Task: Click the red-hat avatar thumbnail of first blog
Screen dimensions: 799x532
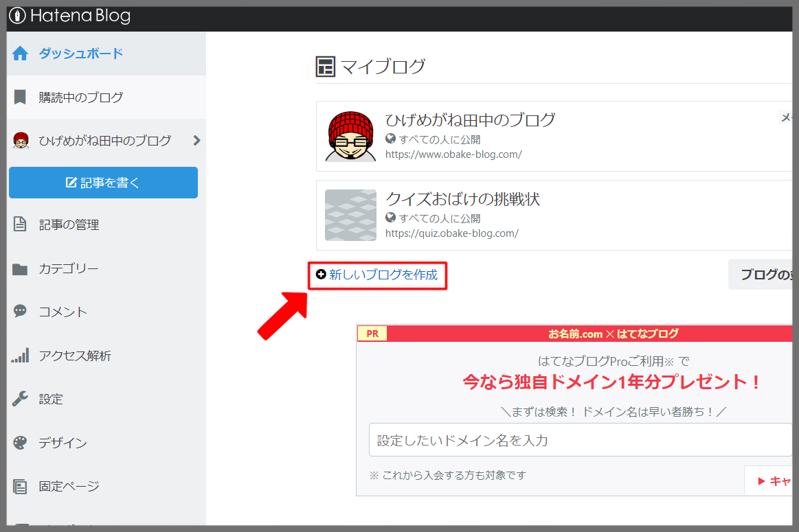Action: tap(350, 137)
